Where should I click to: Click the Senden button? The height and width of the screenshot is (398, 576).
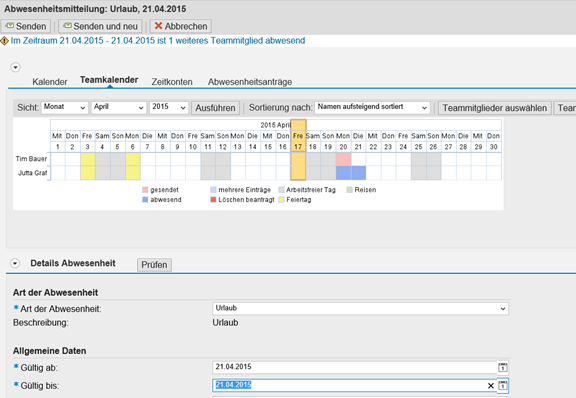click(x=26, y=26)
